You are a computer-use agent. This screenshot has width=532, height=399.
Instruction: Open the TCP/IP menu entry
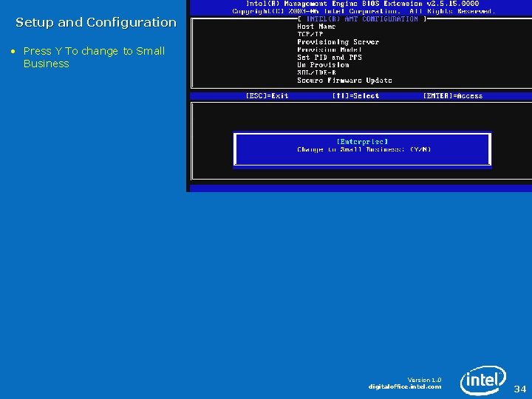[310, 34]
